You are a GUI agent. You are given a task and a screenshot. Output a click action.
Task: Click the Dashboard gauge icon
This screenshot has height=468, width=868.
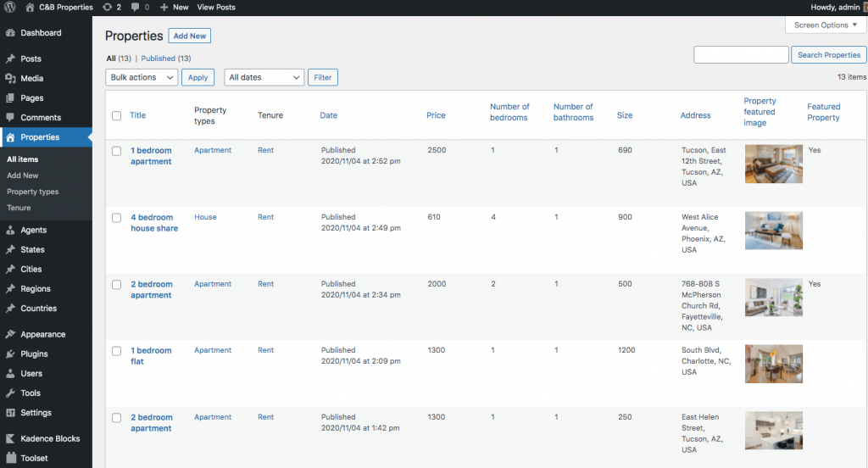pyautogui.click(x=10, y=33)
